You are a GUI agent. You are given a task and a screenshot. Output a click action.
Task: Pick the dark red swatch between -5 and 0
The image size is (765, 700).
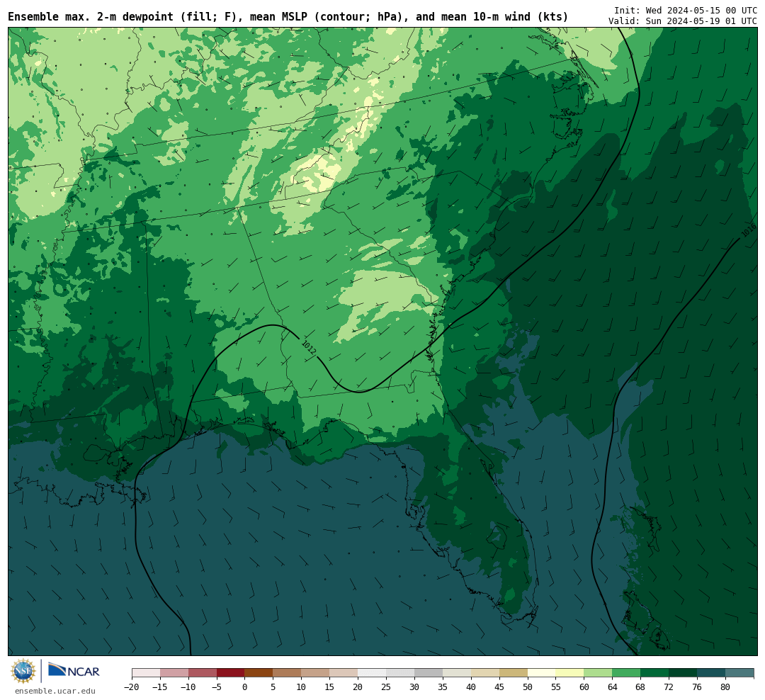[x=230, y=673]
